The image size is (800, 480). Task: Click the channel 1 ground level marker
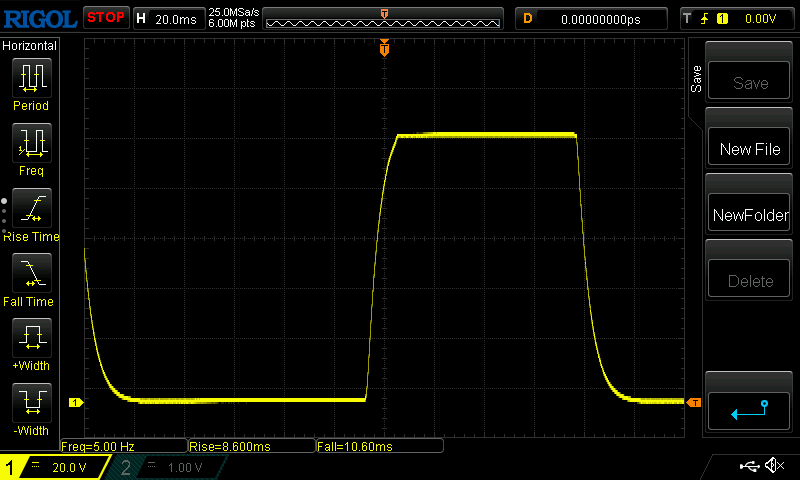[76, 402]
